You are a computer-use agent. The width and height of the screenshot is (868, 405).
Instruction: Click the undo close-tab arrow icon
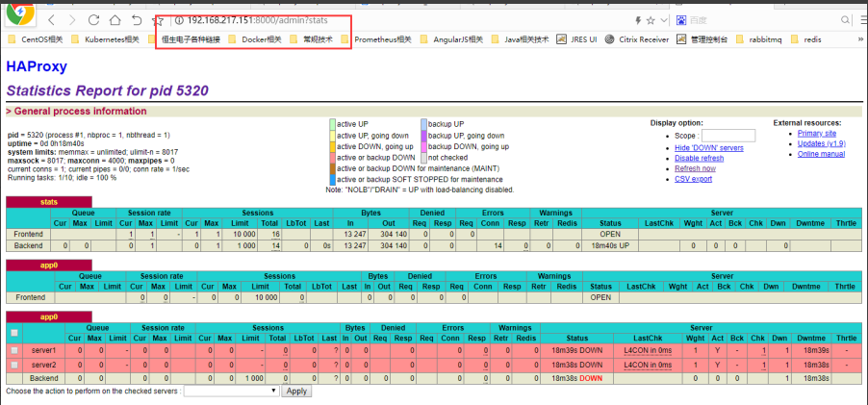click(x=137, y=20)
